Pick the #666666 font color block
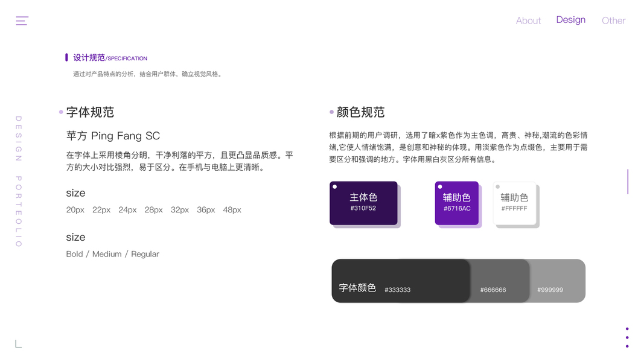644x362 pixels. (499, 281)
